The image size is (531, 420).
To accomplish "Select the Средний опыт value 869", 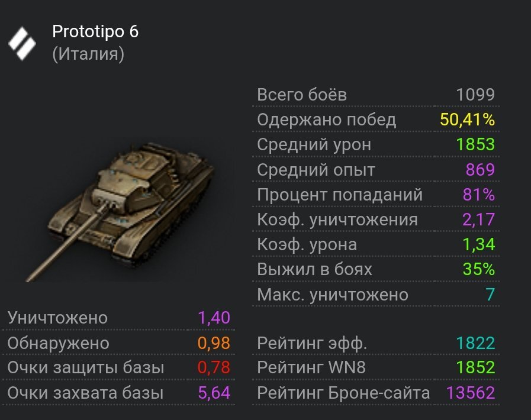I will (x=480, y=170).
